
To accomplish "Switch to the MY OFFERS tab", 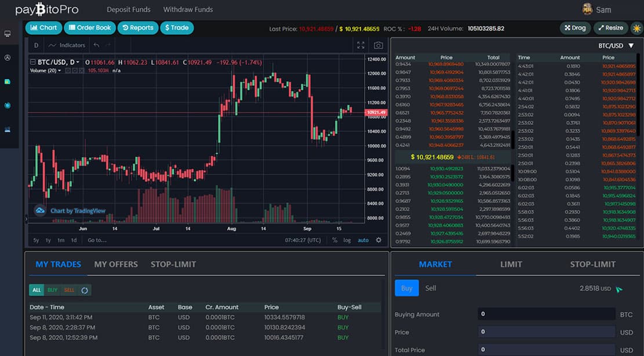I will (x=116, y=264).
